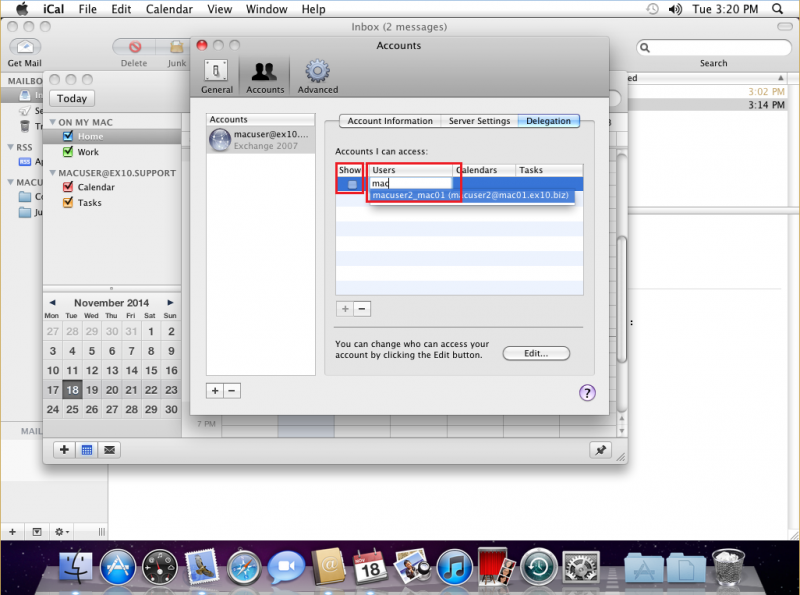Click the Edit button for account access
This screenshot has width=800, height=595.
coord(538,353)
